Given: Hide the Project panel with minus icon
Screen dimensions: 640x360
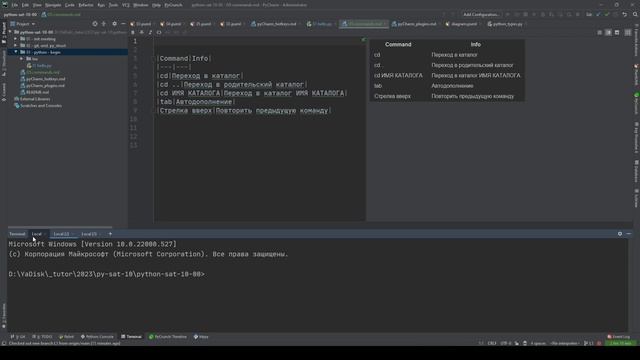Looking at the screenshot, I should pos(123,24).
